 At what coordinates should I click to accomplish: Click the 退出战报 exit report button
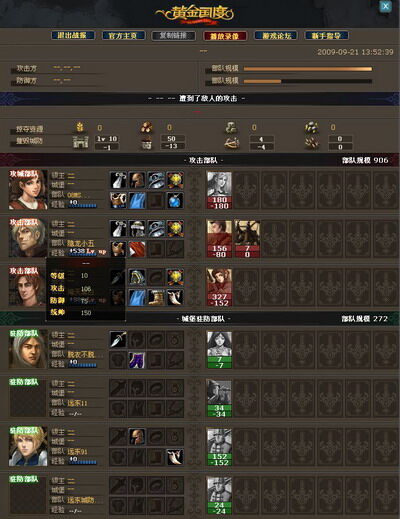click(73, 35)
